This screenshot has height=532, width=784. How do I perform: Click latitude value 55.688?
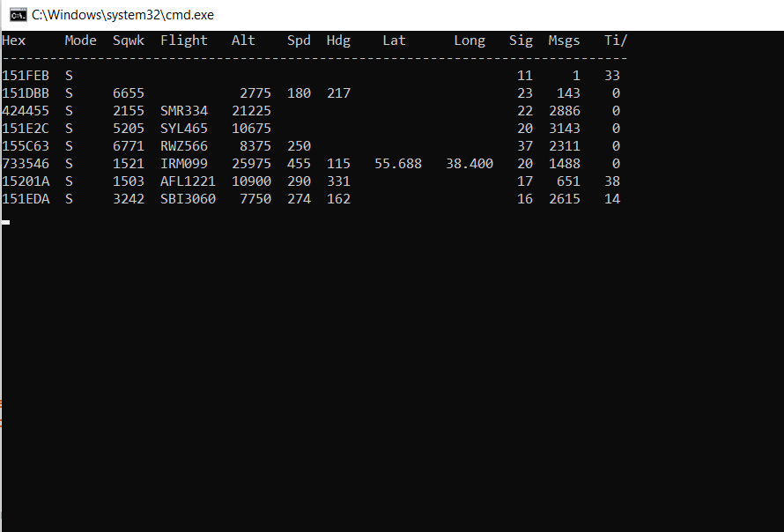coord(398,164)
